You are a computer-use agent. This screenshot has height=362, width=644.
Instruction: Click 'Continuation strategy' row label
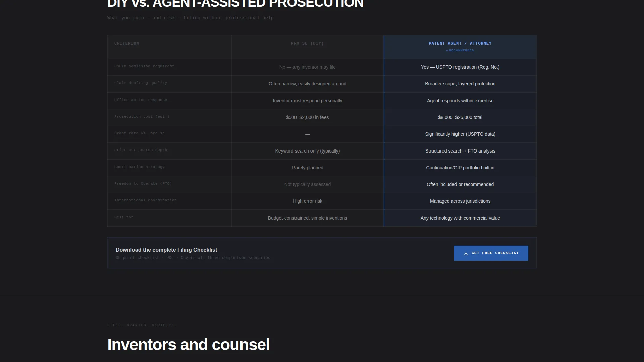click(140, 167)
